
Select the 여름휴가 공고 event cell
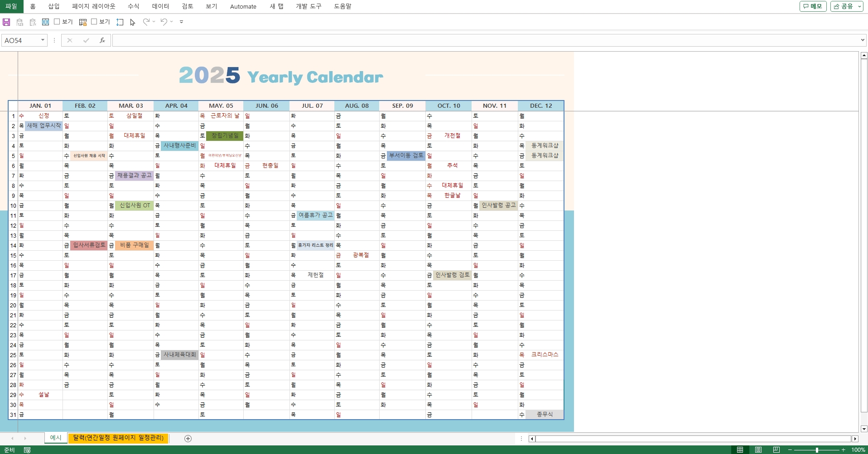tap(316, 215)
